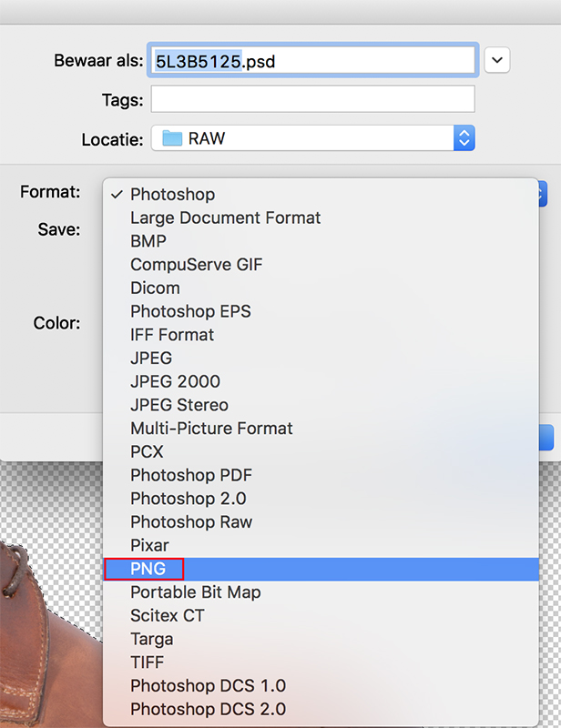Click the Tags input field

point(312,99)
